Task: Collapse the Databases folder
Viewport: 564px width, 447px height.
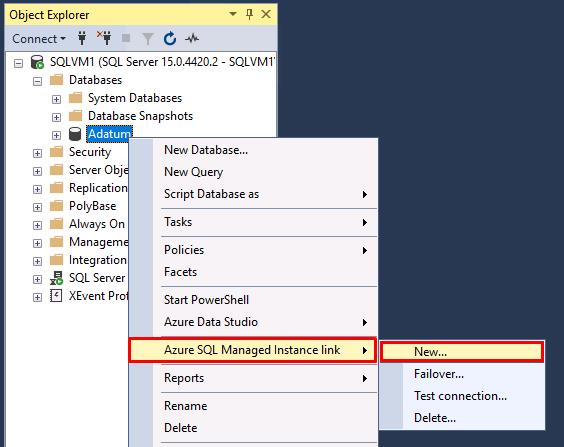Action: [x=37, y=81]
